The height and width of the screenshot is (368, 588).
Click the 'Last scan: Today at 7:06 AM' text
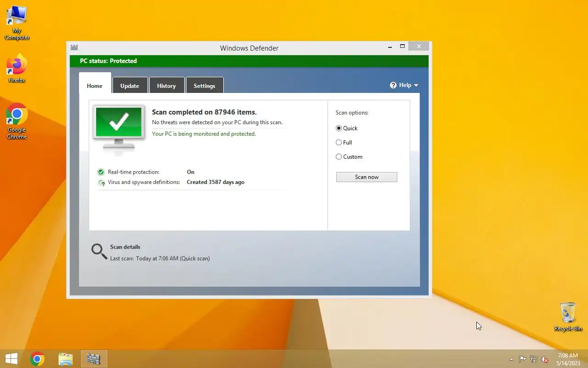coord(160,259)
